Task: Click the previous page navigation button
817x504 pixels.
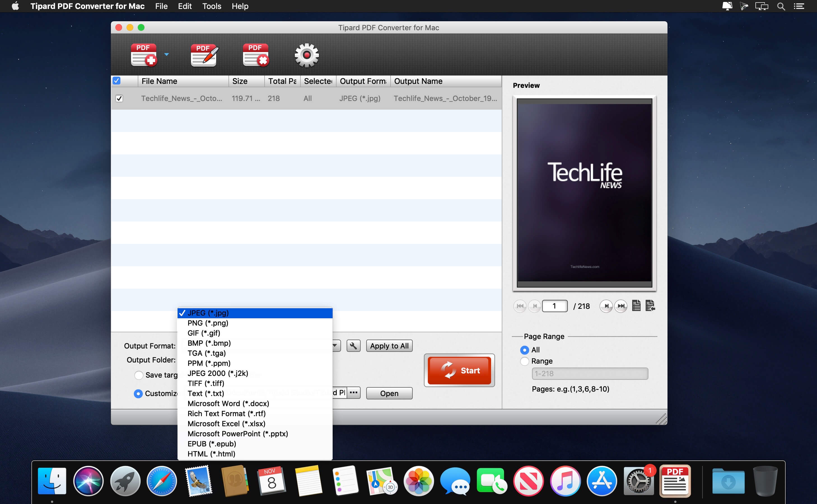Action: (535, 306)
